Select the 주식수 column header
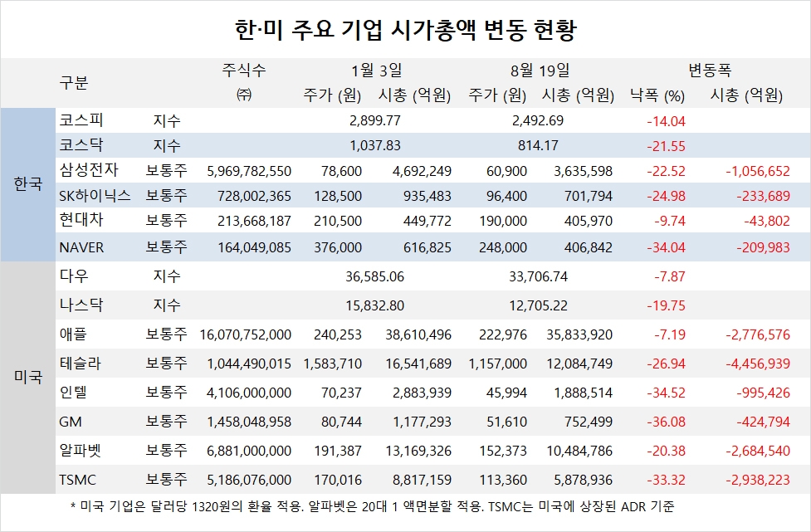The width and height of the screenshot is (811, 532). pyautogui.click(x=243, y=70)
